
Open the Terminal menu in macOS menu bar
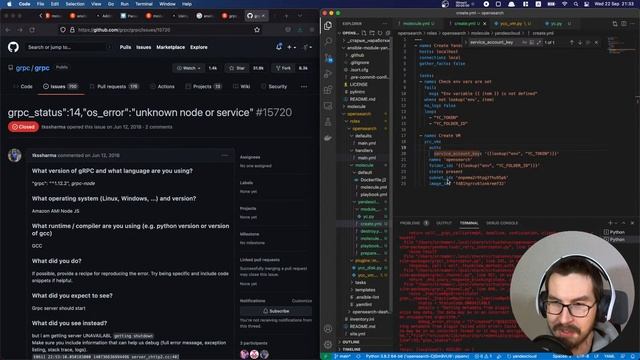tap(144, 4)
